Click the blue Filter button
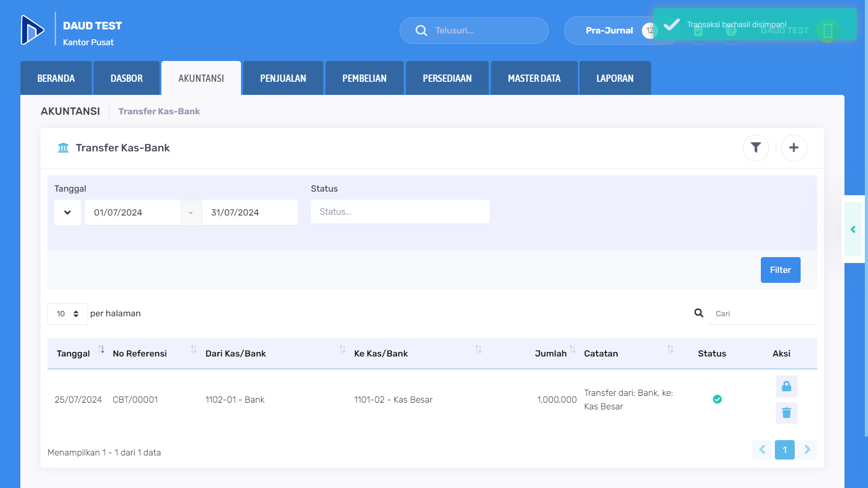 tap(780, 270)
